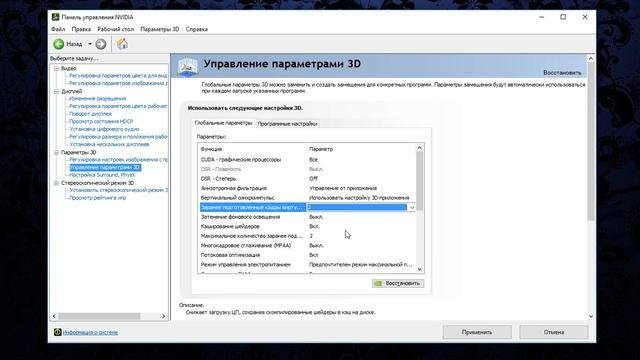This screenshot has width=640, height=360.
Task: Select the Многокадровое сглаживание (MFAA) row
Action: 307,245
